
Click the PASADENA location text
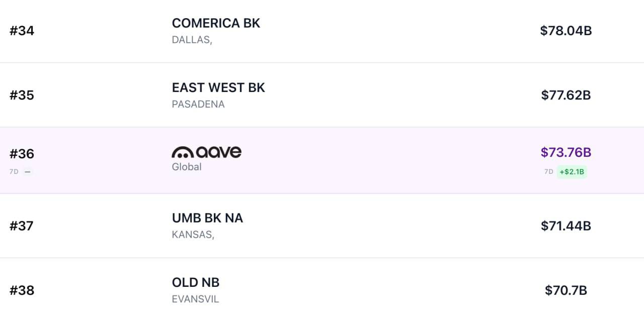pos(198,104)
